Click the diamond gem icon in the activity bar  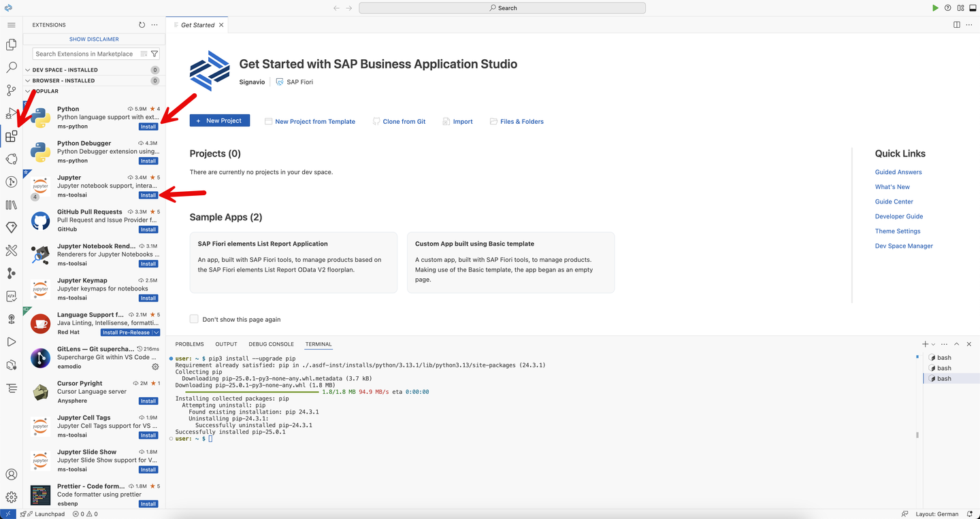[x=11, y=227]
